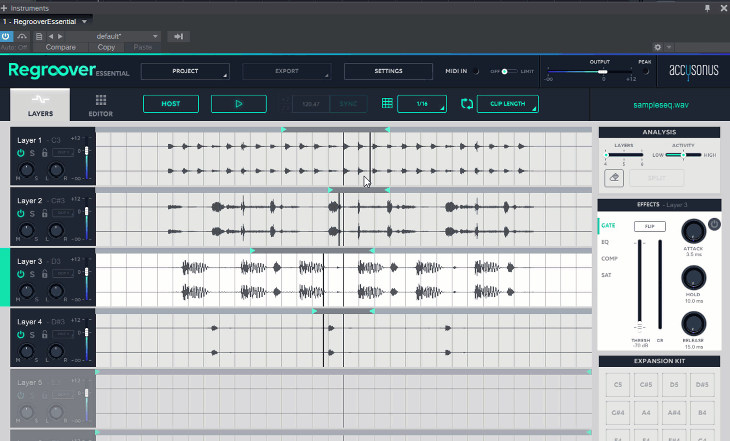Screen dimensions: 730x441
Task: Click Layer 1 clip start marker
Action: (284, 129)
